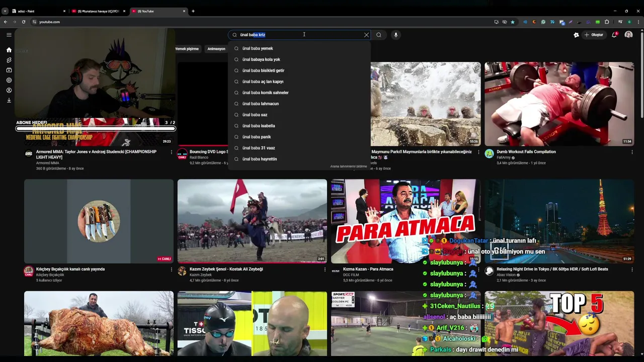Viewport: 644px width, 362px height.
Task: Select the Animasyon filter chip
Action: click(216, 49)
